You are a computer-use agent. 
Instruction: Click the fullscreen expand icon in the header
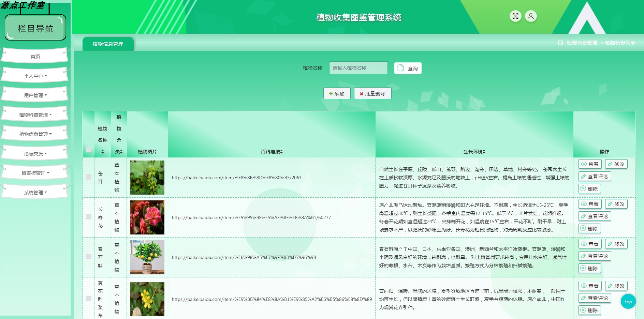point(515,16)
